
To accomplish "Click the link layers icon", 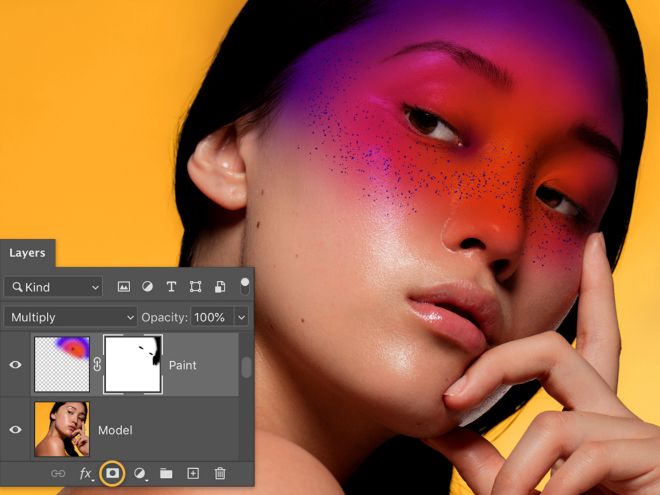I will 58,473.
